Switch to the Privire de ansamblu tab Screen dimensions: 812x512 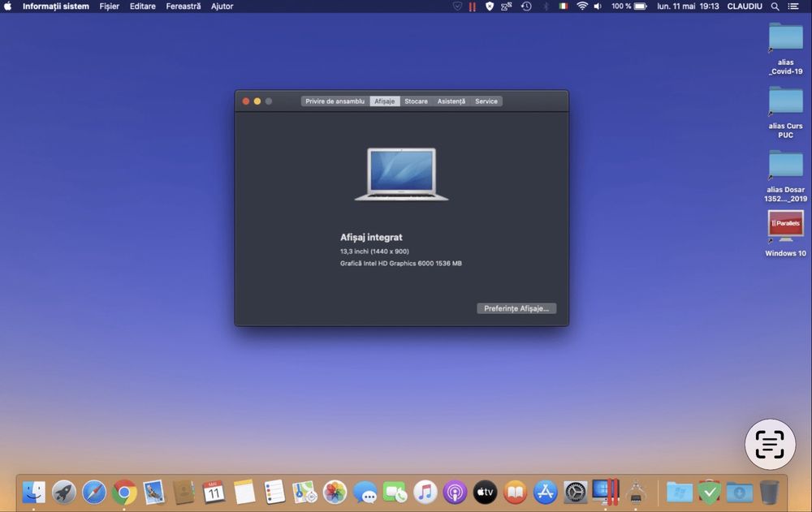(x=335, y=101)
